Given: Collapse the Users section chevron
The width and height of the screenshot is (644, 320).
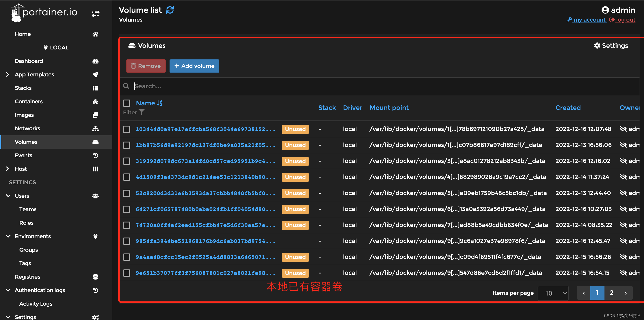Looking at the screenshot, I should [8, 196].
